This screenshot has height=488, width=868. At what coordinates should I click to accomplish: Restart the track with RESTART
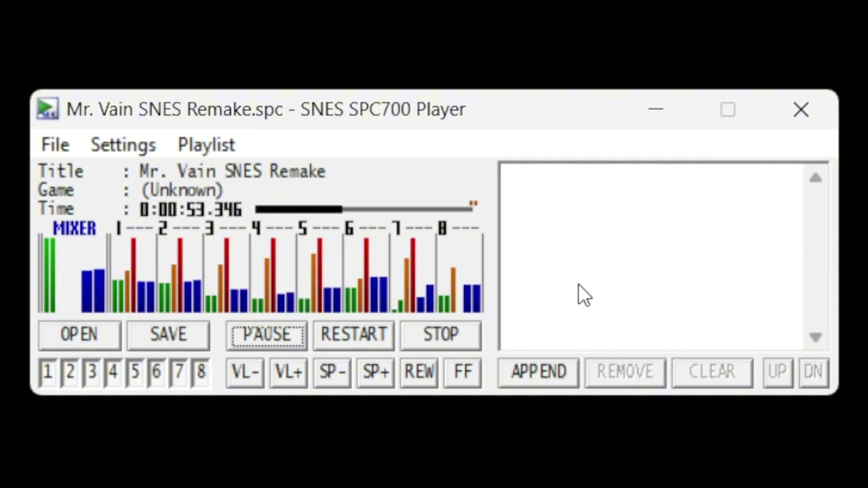pos(354,335)
